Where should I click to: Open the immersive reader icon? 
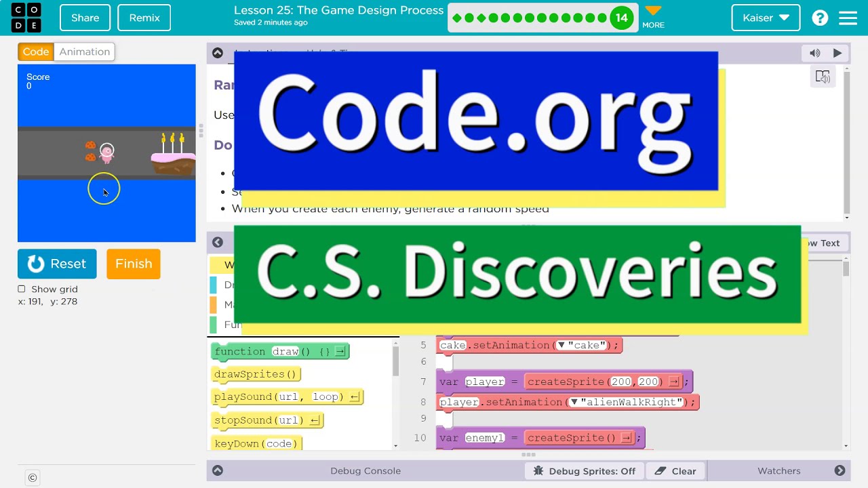823,77
